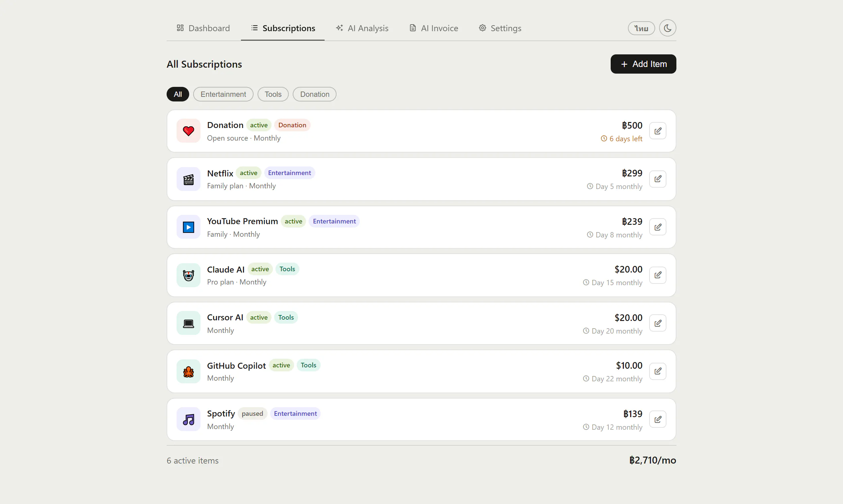The width and height of the screenshot is (843, 504).
Task: Click the ฿239 YouTube Premium price
Action: click(632, 222)
